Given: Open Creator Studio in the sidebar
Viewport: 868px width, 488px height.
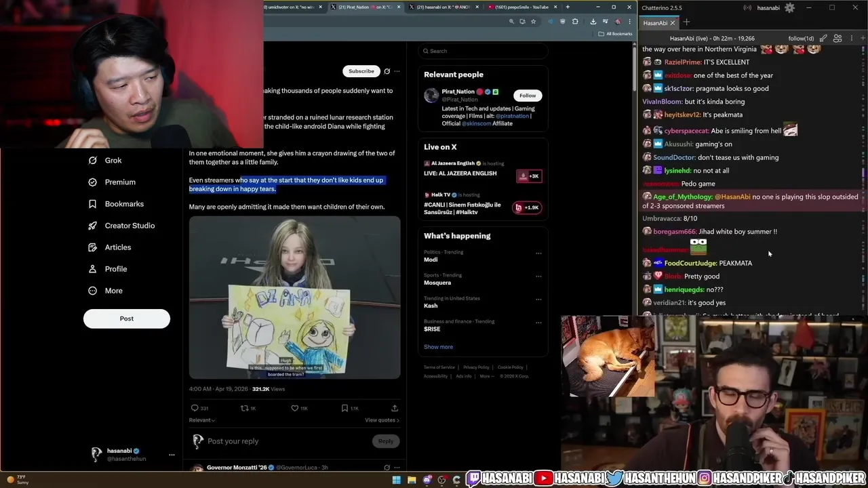Looking at the screenshot, I should coord(121,226).
